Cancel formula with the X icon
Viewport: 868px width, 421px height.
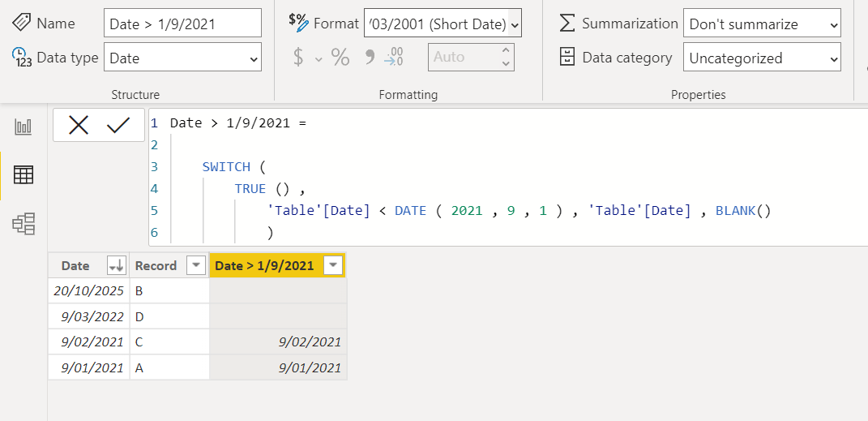coord(79,125)
